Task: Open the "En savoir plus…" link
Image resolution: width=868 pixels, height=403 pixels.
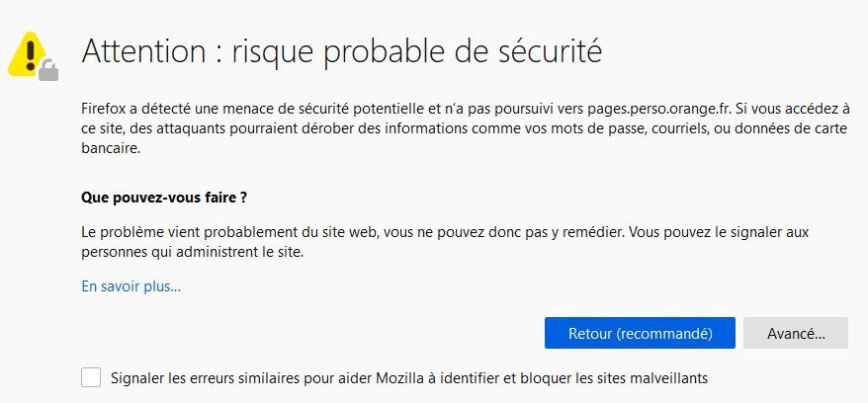Action: tap(130, 287)
